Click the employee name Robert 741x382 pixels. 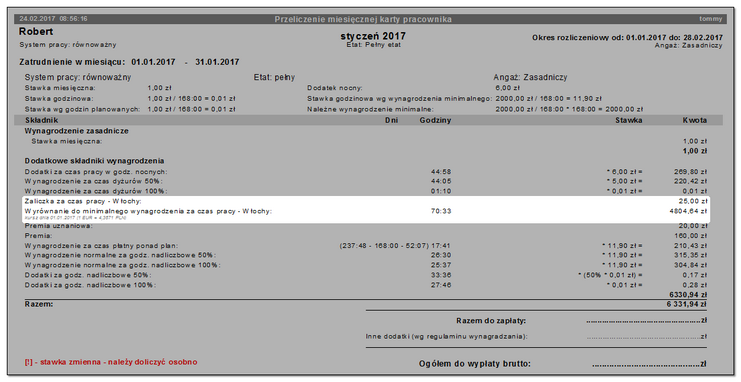tap(36, 32)
